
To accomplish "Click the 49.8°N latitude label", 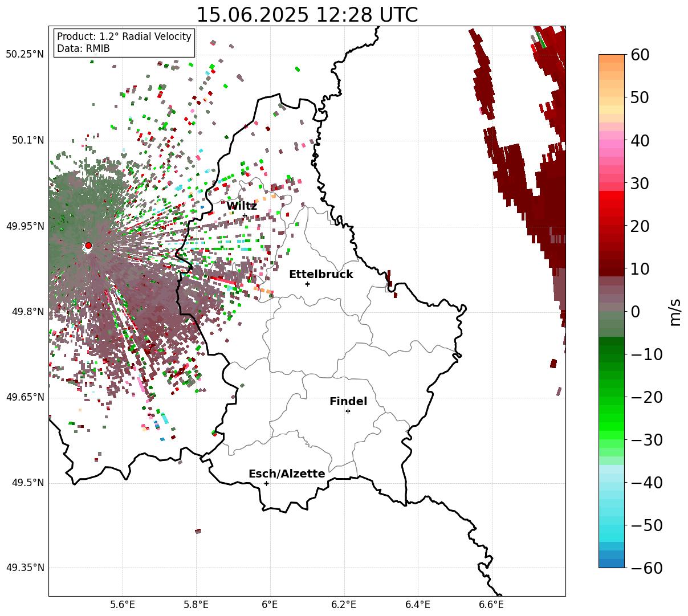I will click(27, 312).
